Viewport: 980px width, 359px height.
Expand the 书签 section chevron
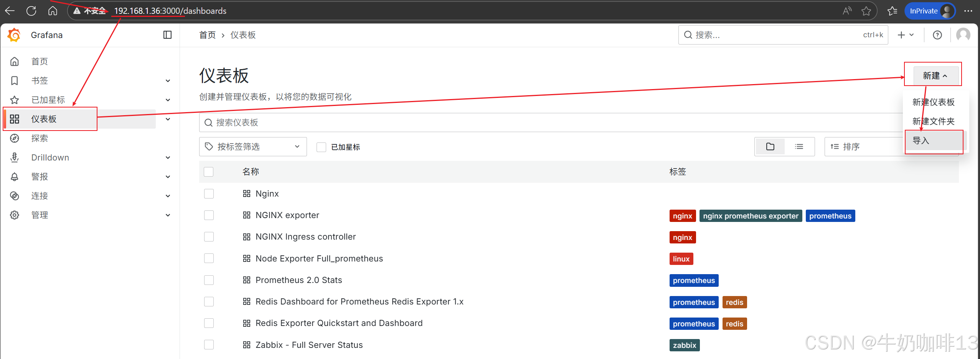168,81
